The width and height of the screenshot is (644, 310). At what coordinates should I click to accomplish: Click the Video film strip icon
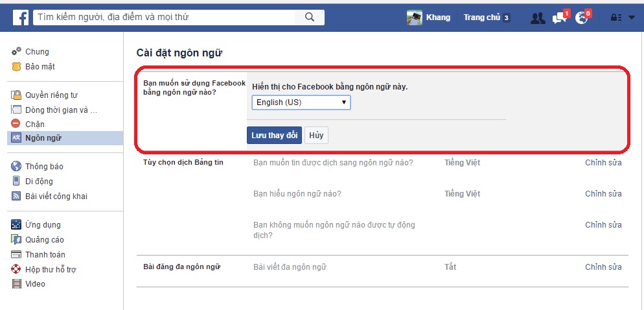coord(16,283)
